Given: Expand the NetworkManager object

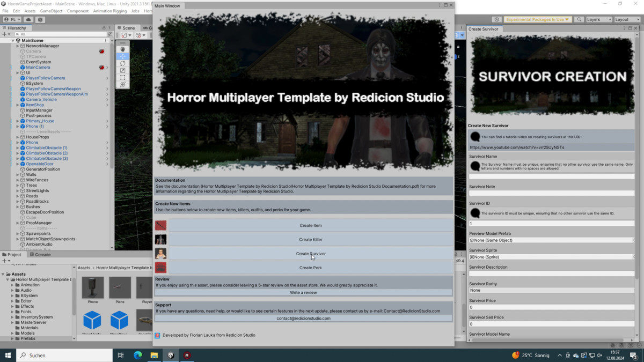Looking at the screenshot, I should [18, 46].
